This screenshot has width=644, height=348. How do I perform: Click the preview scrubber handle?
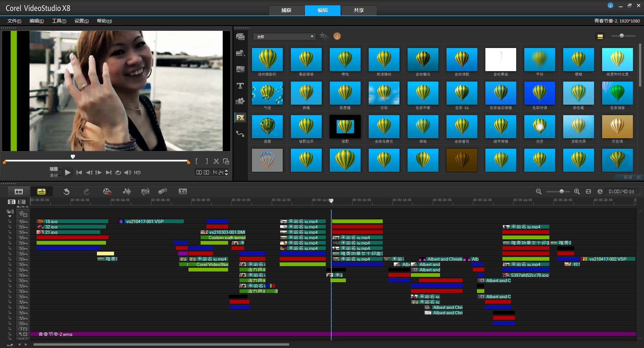(73, 157)
